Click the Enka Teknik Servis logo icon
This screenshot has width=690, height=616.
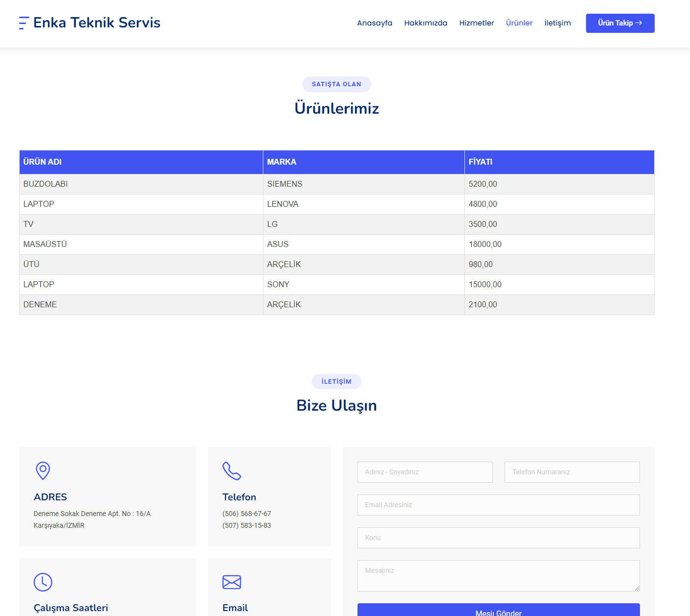[24, 23]
